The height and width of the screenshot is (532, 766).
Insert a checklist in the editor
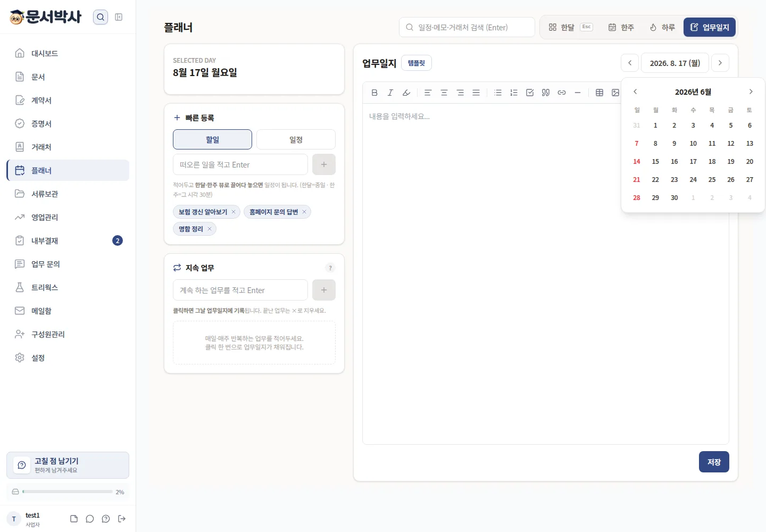pos(530,93)
